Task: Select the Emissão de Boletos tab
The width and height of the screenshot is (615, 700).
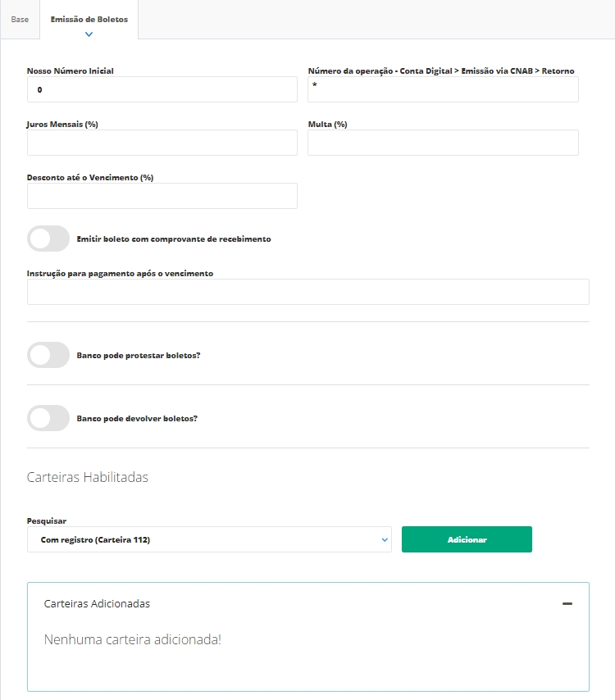Action: tap(89, 19)
